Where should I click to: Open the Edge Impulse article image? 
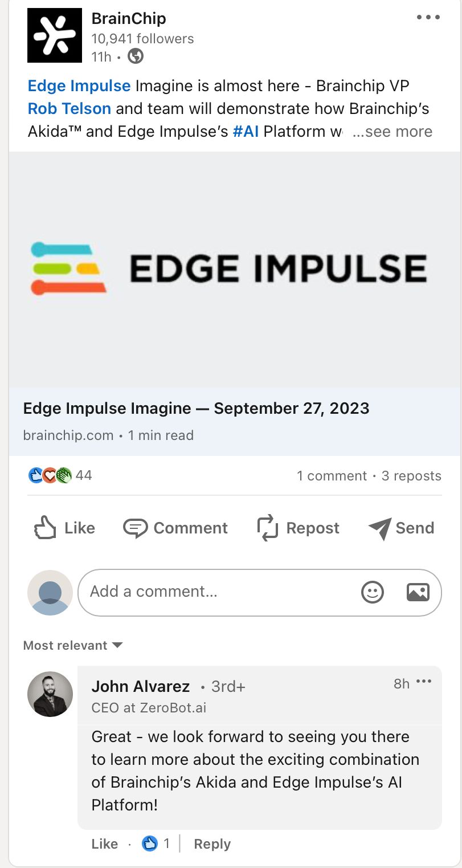pyautogui.click(x=234, y=269)
